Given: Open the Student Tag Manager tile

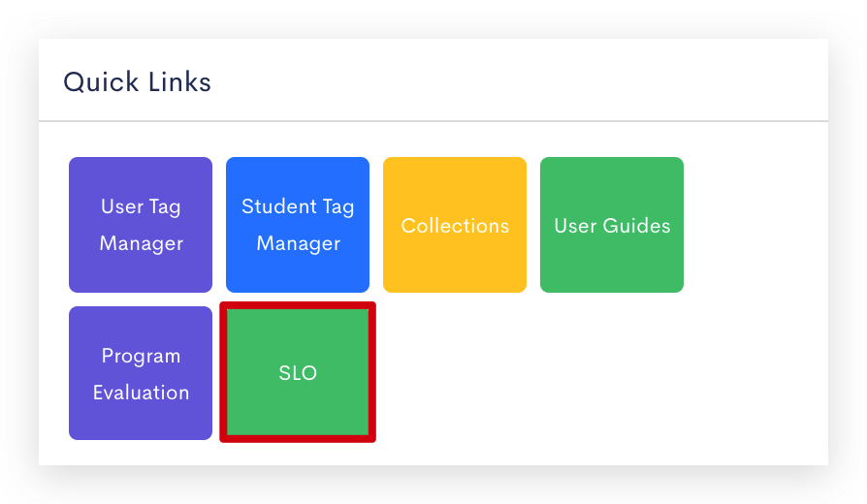Looking at the screenshot, I should 298,225.
